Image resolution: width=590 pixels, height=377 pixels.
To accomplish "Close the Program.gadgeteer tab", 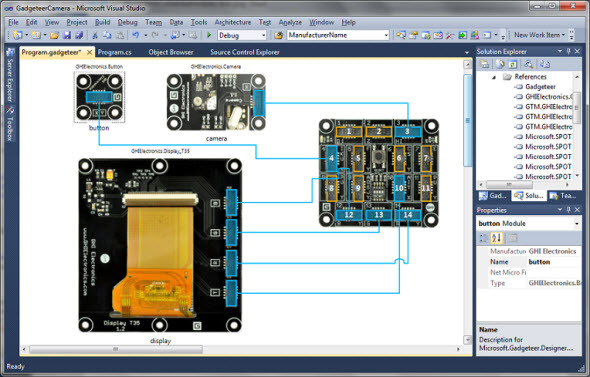I will pos(89,52).
